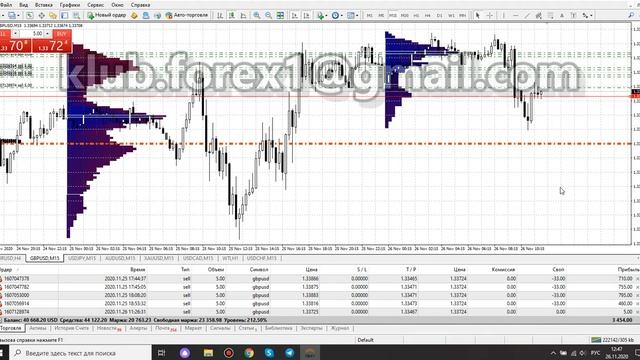
Task: Open the Справка menu
Action: click(140, 5)
